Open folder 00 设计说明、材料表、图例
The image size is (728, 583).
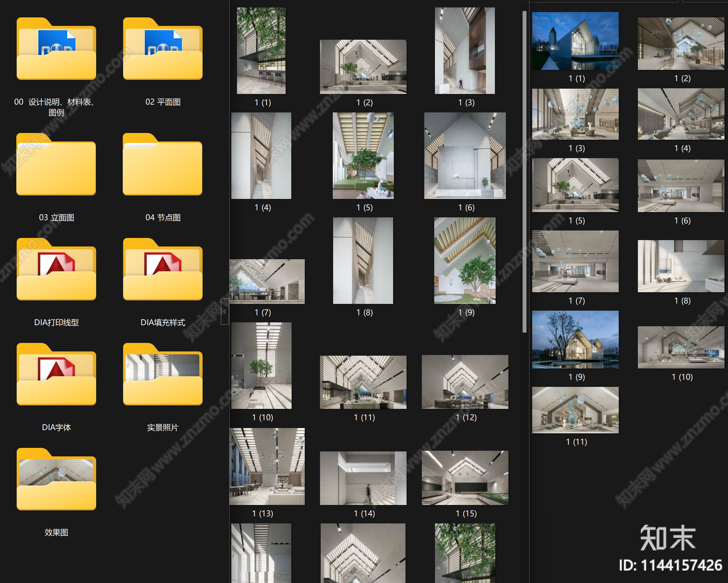click(56, 49)
